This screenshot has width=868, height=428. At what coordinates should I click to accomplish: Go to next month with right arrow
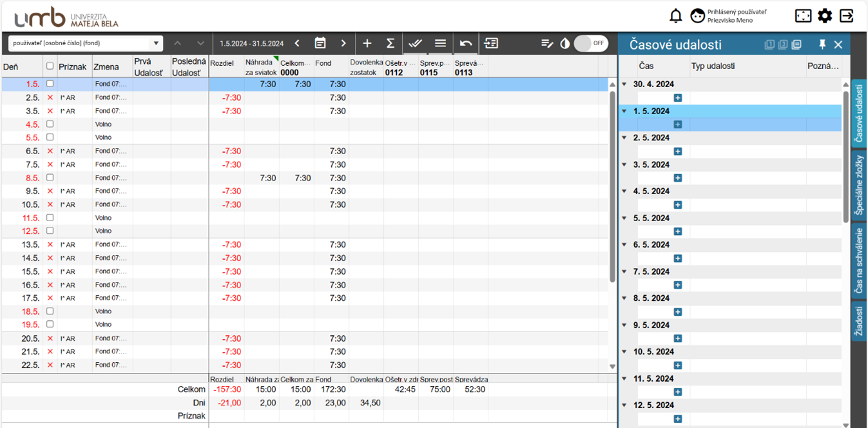pos(343,43)
